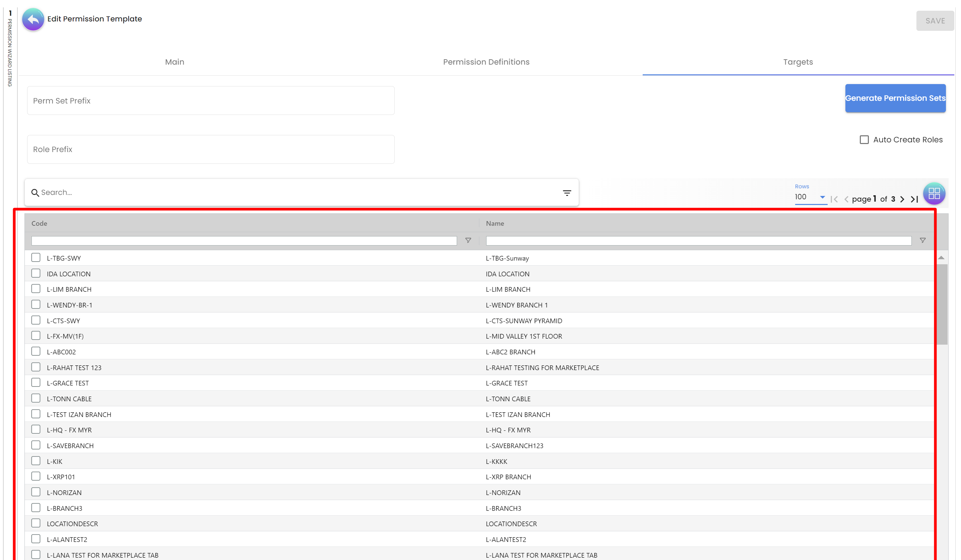Select the L-GRACE TEST row checkbox
Screen dimensions: 961x560
point(36,382)
